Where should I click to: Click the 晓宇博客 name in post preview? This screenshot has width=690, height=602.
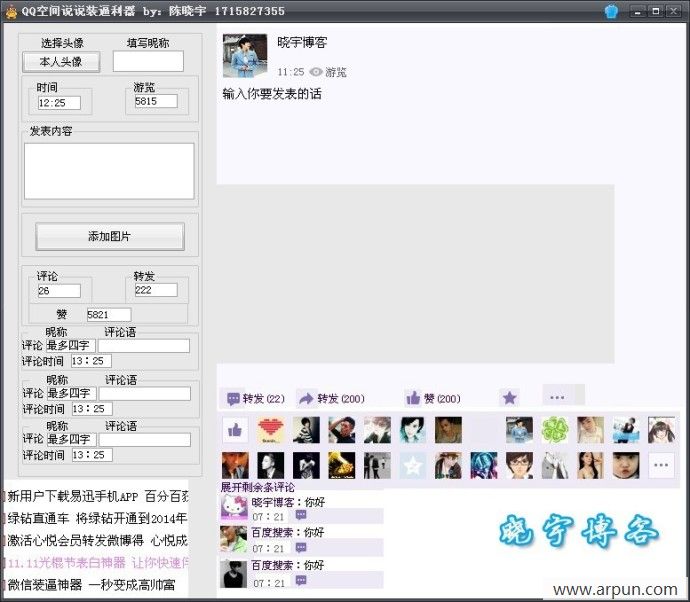(x=302, y=42)
